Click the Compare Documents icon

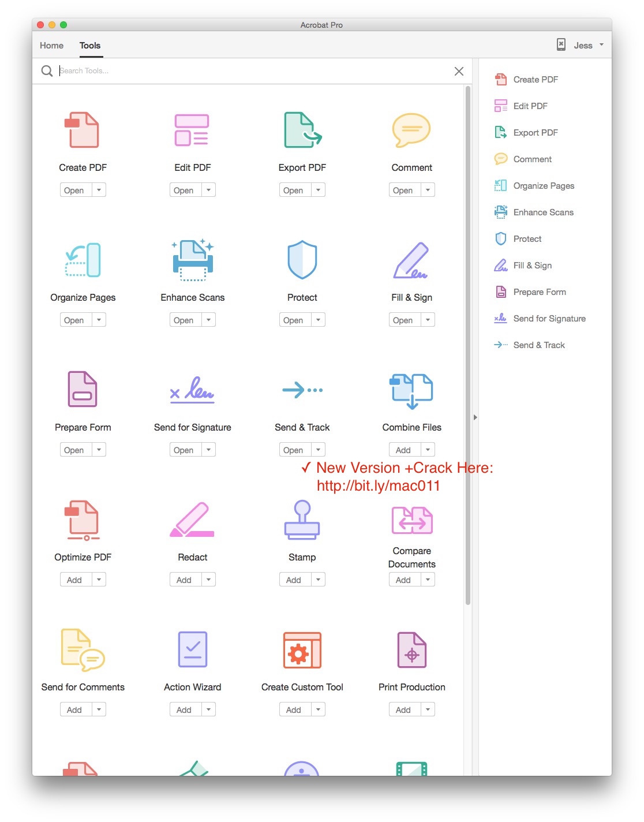coord(412,520)
